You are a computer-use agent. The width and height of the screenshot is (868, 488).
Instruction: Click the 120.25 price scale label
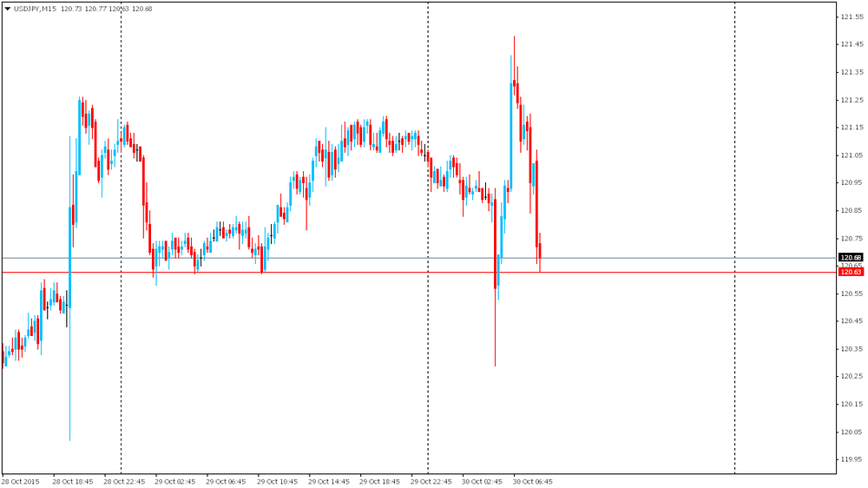point(852,376)
